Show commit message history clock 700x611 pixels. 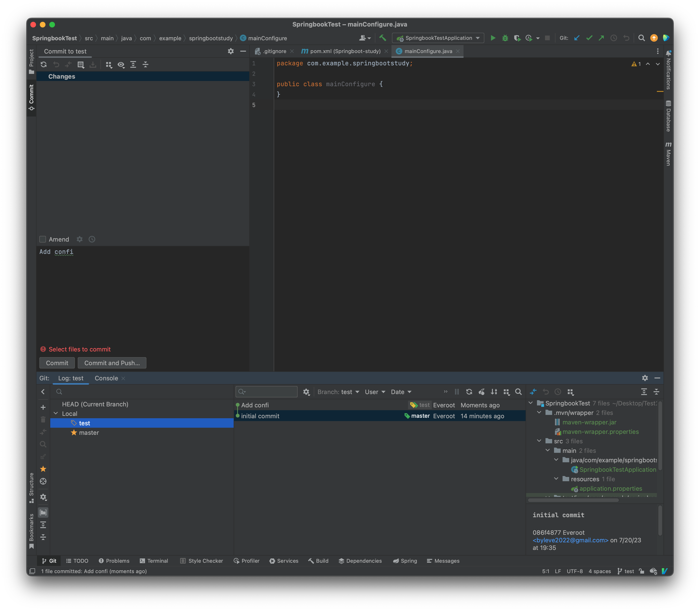click(x=92, y=239)
